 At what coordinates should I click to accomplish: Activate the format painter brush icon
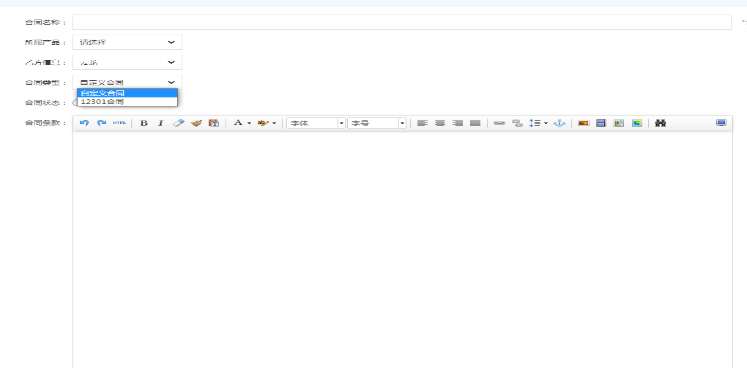click(196, 123)
